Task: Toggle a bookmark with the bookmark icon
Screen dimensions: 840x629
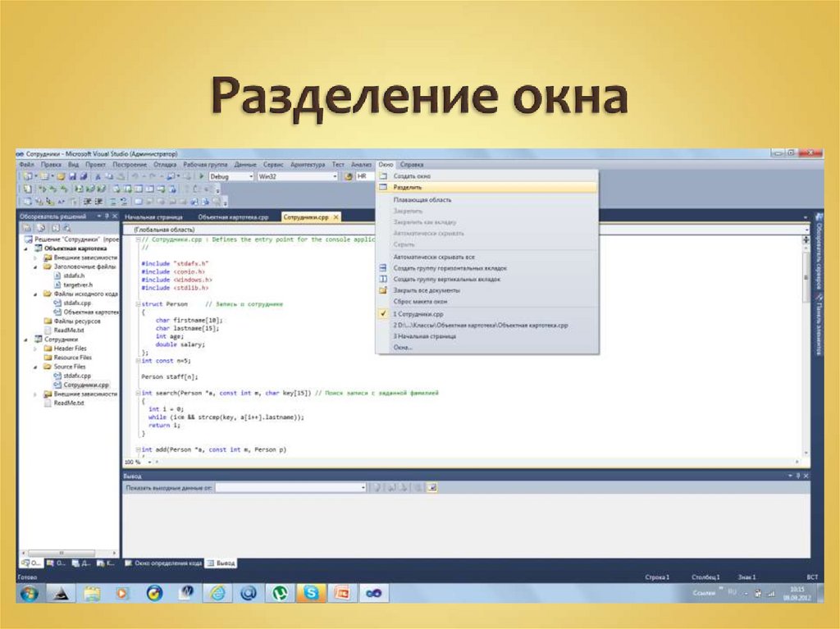Action: click(x=138, y=202)
